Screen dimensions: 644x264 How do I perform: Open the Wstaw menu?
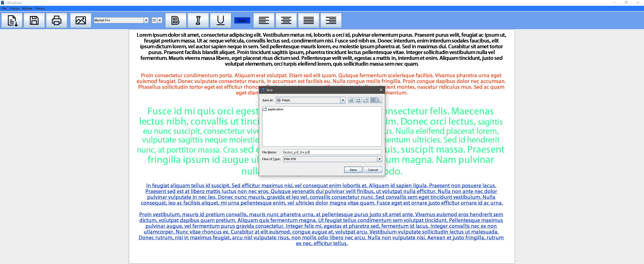(27, 9)
